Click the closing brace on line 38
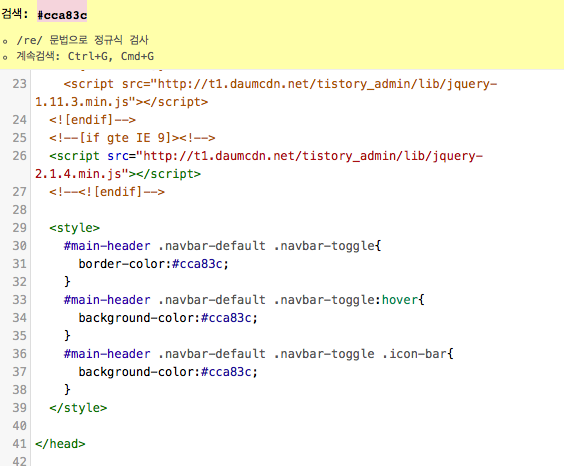The image size is (564, 466). tap(67, 389)
